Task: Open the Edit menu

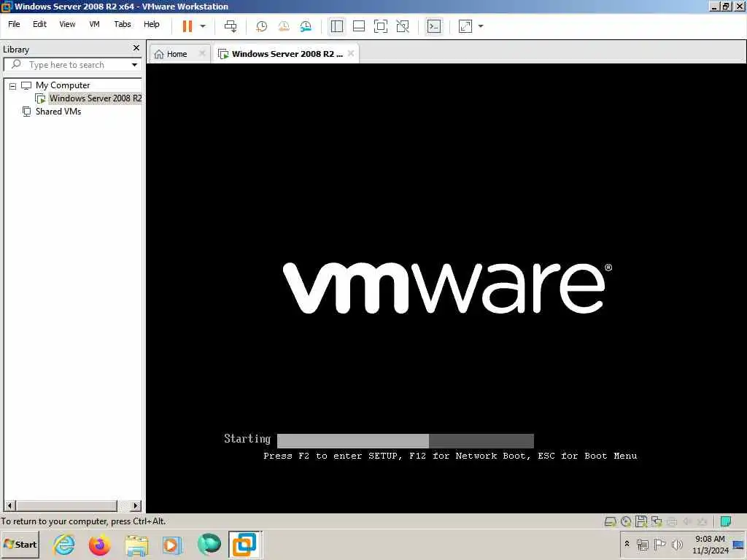Action: (39, 24)
